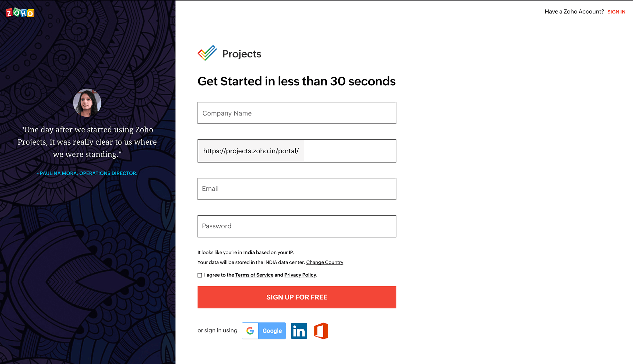633x364 pixels.
Task: Expand the data center selection via Change Country
Action: (324, 262)
